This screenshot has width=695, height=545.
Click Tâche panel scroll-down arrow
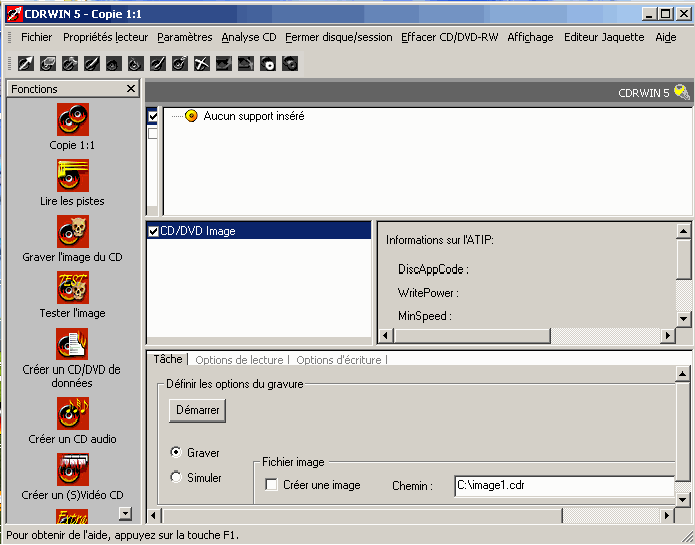[683, 500]
